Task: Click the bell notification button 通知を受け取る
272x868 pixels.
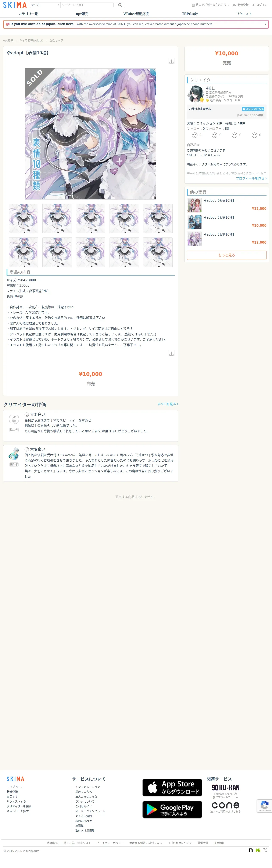Action: pos(253,109)
